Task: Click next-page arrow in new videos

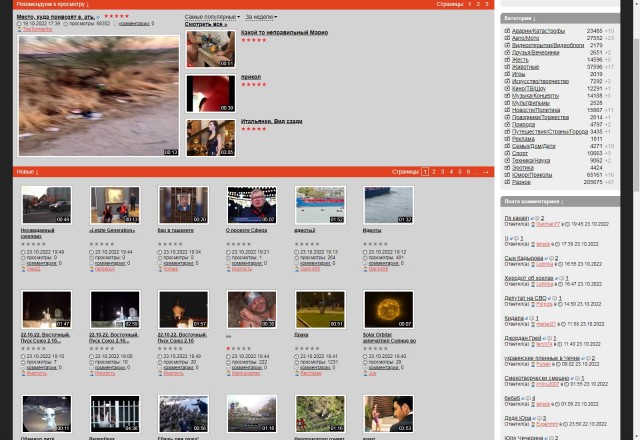Action: pos(486,172)
